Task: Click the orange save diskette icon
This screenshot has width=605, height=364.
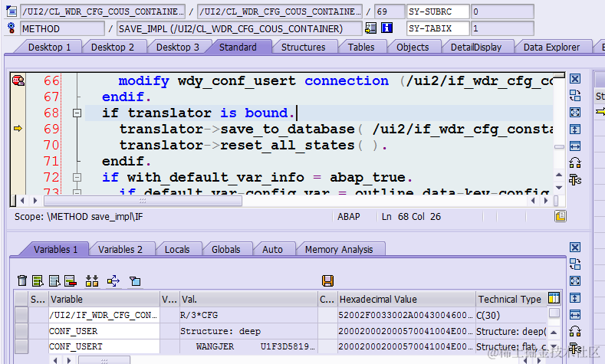Action: 327,280
